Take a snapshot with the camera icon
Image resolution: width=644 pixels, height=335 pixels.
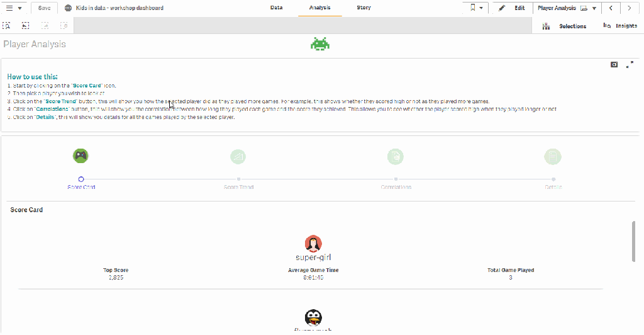click(614, 64)
